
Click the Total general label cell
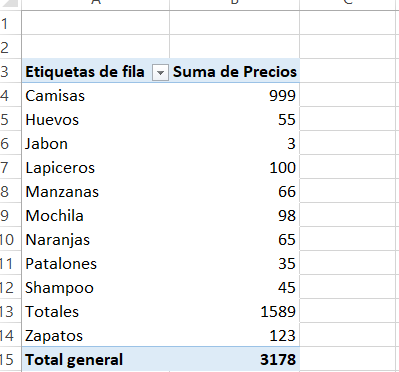click(x=96, y=359)
